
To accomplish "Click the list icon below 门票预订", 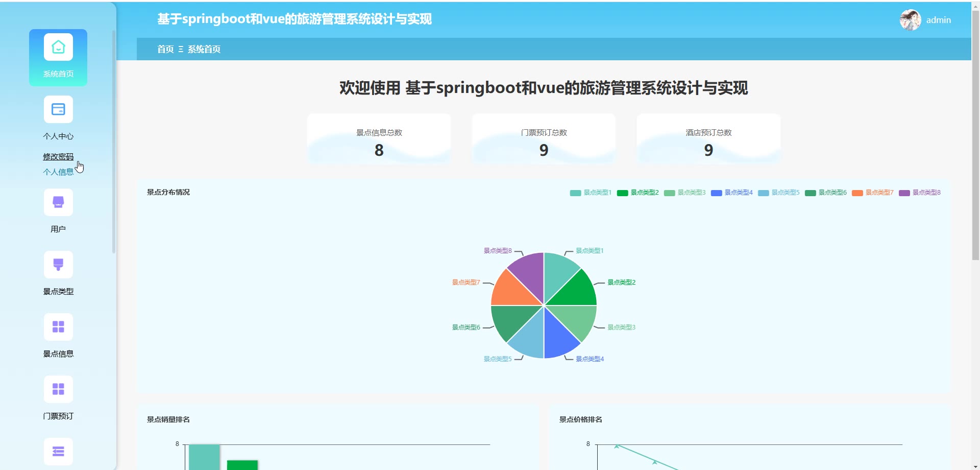I will pyautogui.click(x=58, y=452).
